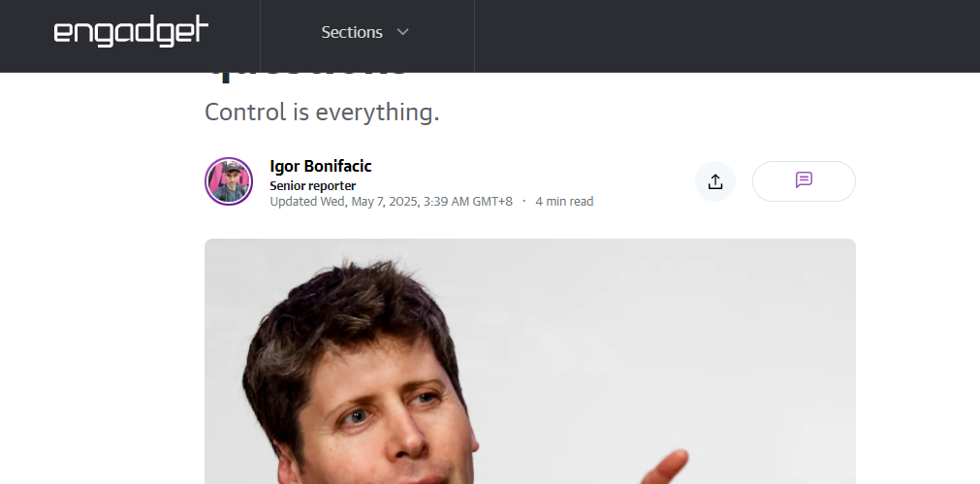The image size is (980, 484).
Task: Click the Updated Wed, May 7, 2025 timestamp
Action: coord(392,202)
